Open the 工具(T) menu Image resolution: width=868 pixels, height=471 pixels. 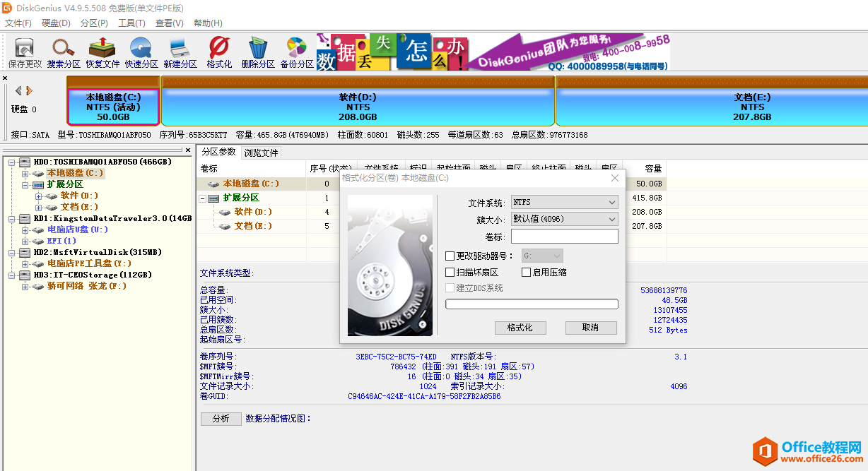click(131, 23)
